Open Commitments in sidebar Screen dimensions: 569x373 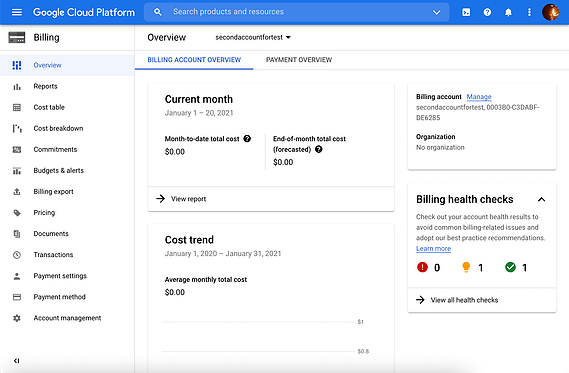pyautogui.click(x=67, y=149)
